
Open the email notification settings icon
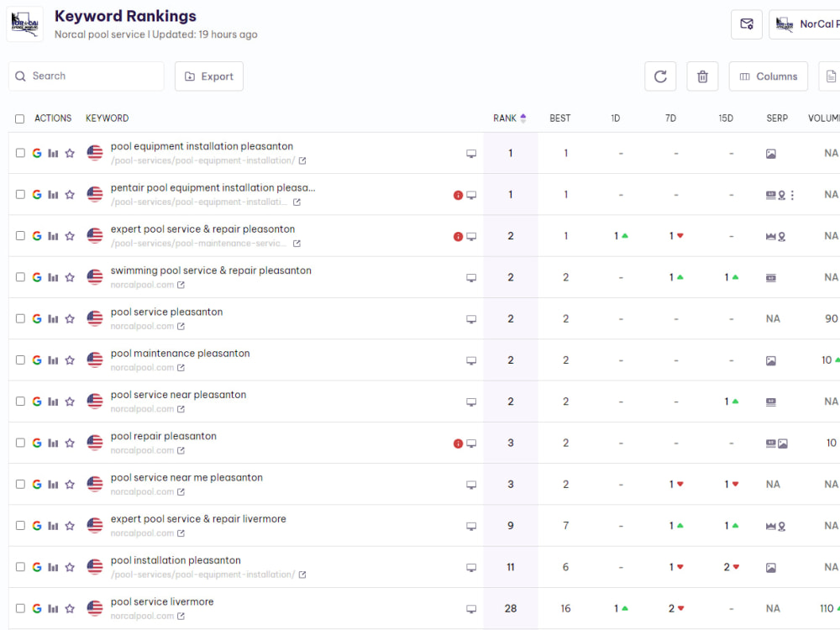[746, 24]
